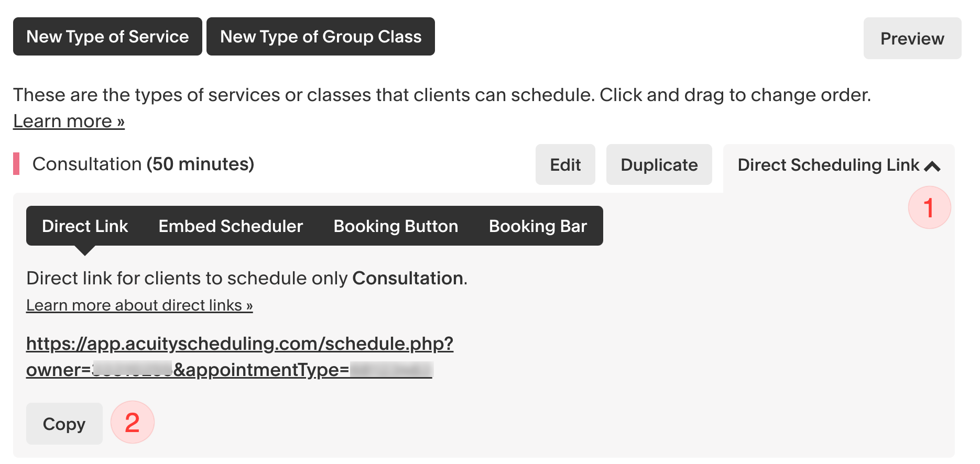This screenshot has height=464, width=980.
Task: Copy the direct scheduling link
Action: [x=64, y=424]
